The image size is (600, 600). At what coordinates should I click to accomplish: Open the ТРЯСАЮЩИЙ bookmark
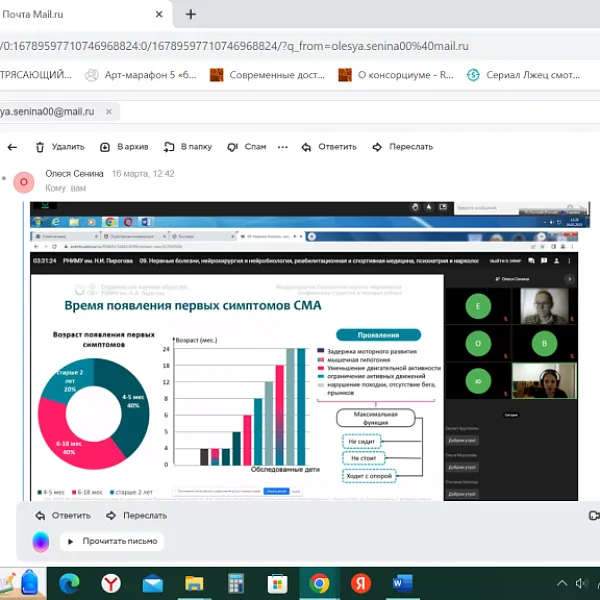[x=36, y=75]
